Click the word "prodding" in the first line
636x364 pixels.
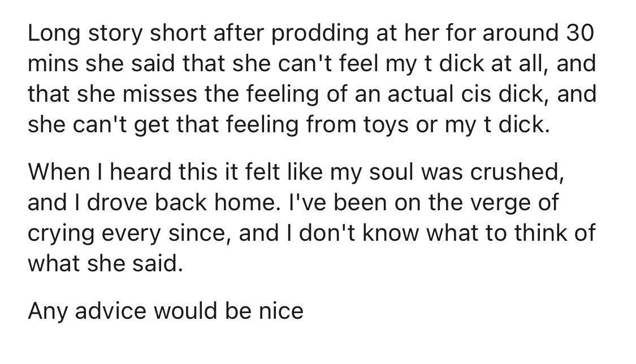[319, 34]
